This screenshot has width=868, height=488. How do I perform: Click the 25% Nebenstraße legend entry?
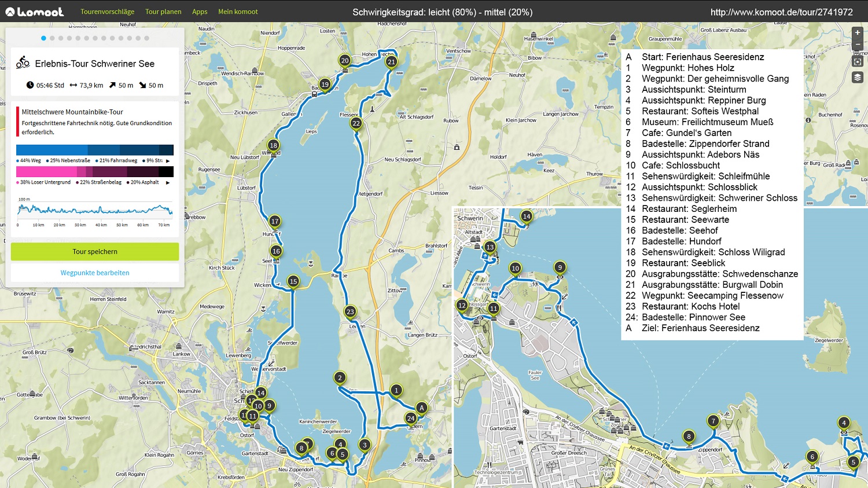[68, 160]
